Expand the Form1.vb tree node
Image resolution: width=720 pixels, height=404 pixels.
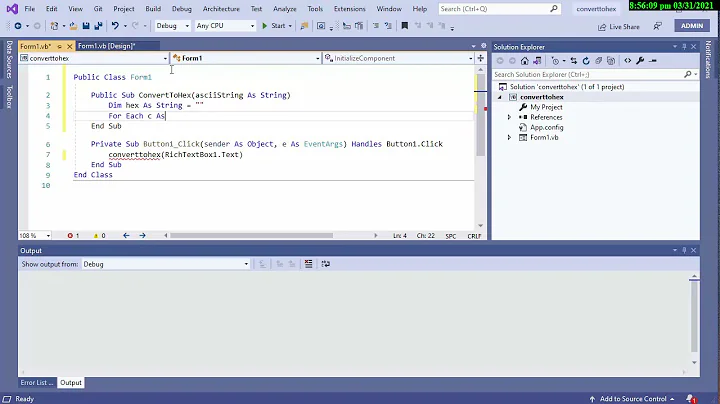tap(509, 138)
